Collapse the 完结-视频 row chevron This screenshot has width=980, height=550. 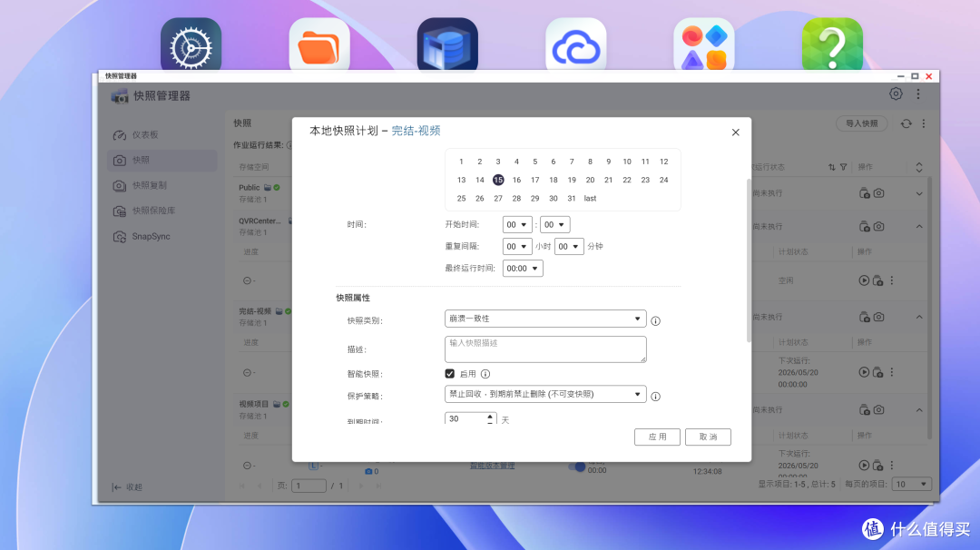tap(918, 317)
